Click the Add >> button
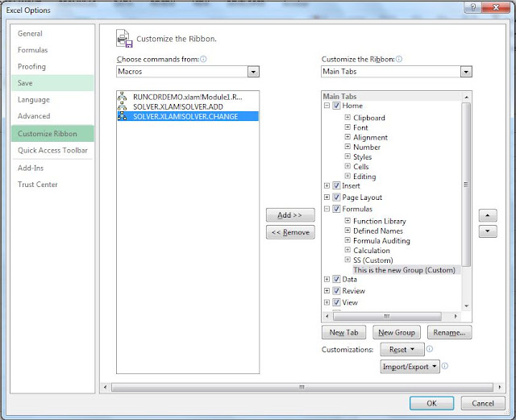The width and height of the screenshot is (516, 420). tap(290, 215)
